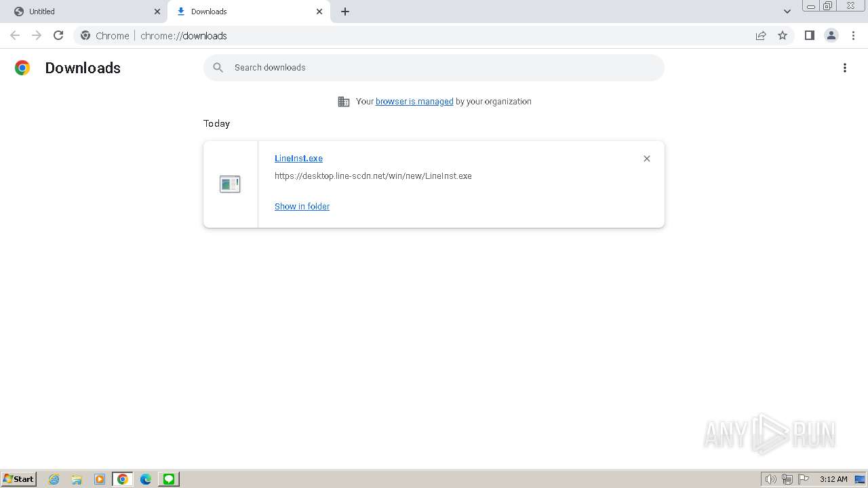Select the Downloads tab

249,12
